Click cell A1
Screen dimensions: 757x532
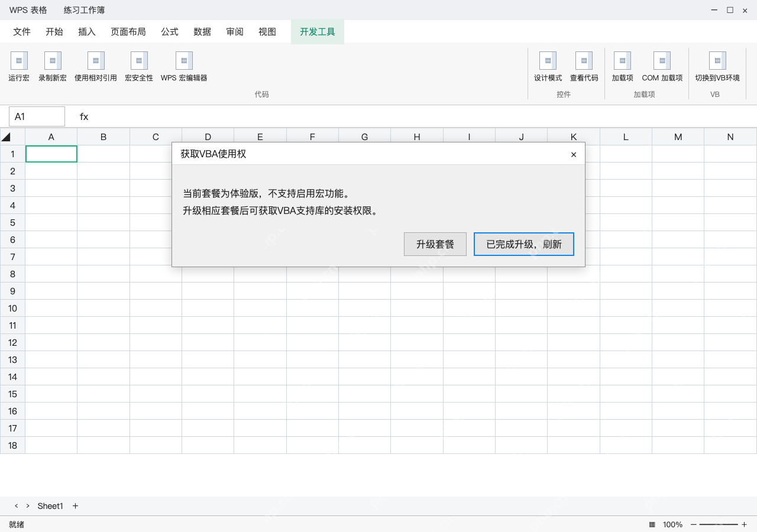coord(51,154)
